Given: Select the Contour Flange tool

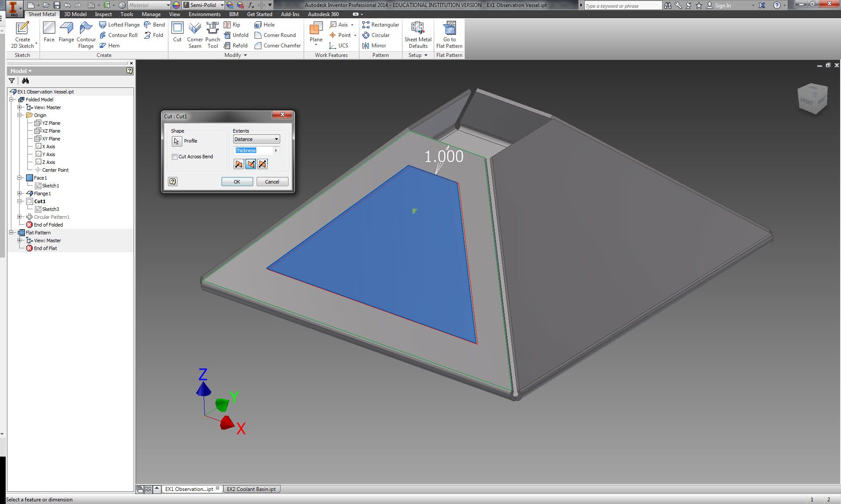Looking at the screenshot, I should pyautogui.click(x=86, y=34).
